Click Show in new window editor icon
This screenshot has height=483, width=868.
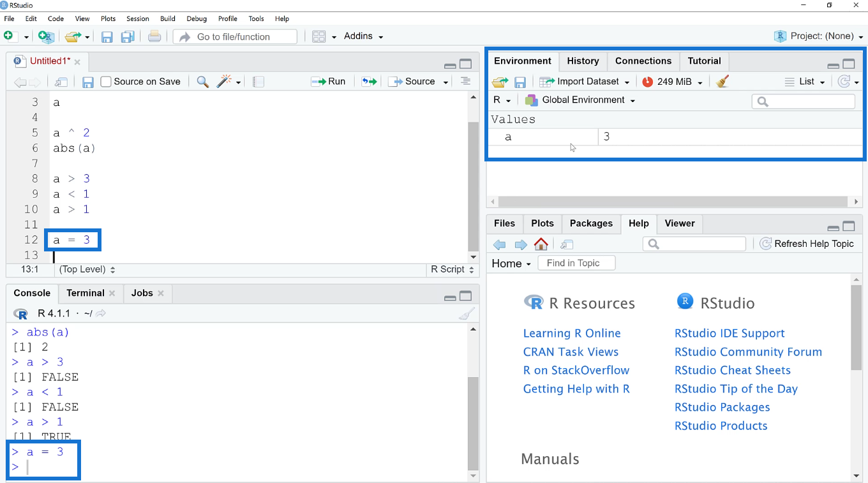tap(61, 82)
